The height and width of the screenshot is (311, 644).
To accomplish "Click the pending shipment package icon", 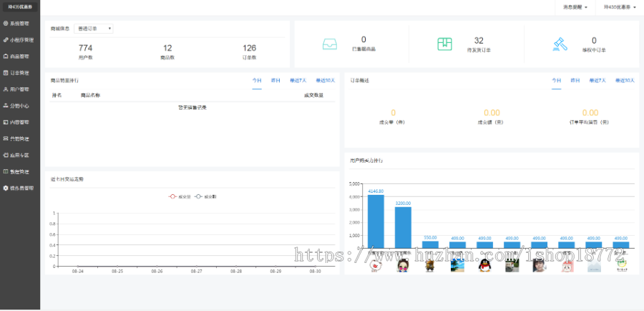I will 445,44.
